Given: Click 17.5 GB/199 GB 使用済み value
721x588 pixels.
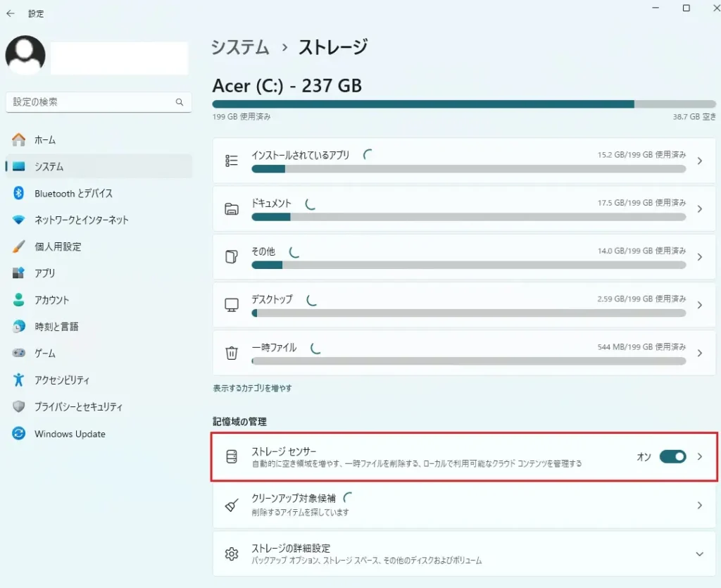Looking at the screenshot, I should 641,203.
